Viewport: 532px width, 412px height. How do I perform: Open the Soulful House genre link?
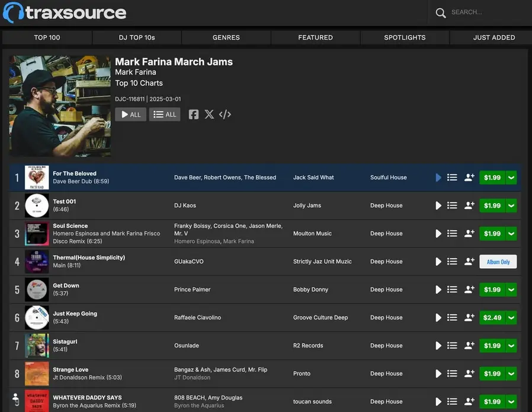[x=389, y=178]
